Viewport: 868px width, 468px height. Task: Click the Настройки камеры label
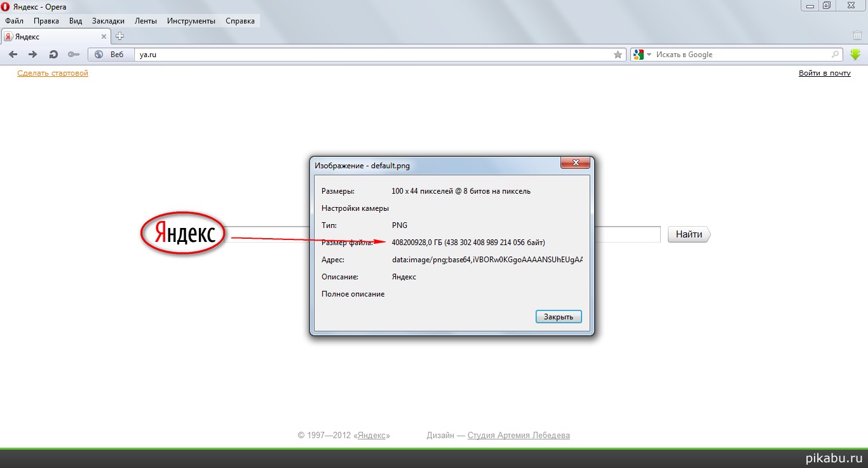tap(355, 208)
